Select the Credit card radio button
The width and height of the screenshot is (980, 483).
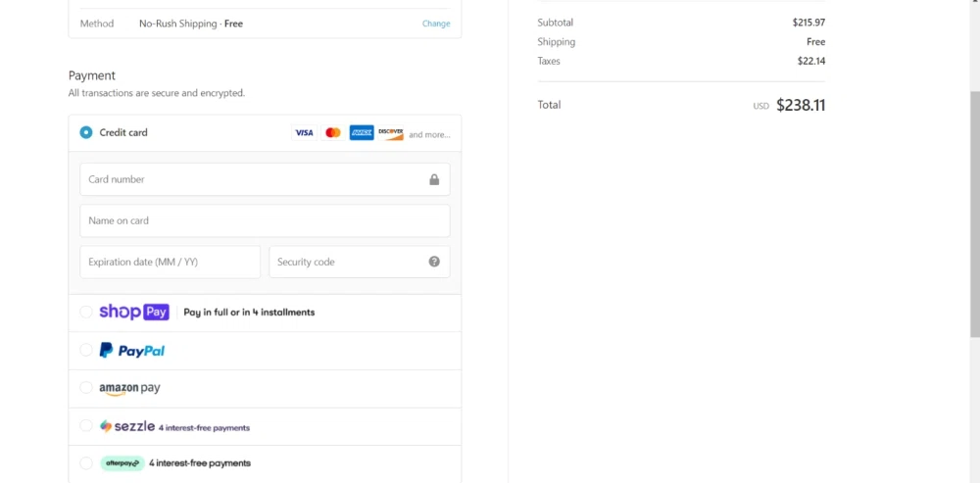click(86, 132)
